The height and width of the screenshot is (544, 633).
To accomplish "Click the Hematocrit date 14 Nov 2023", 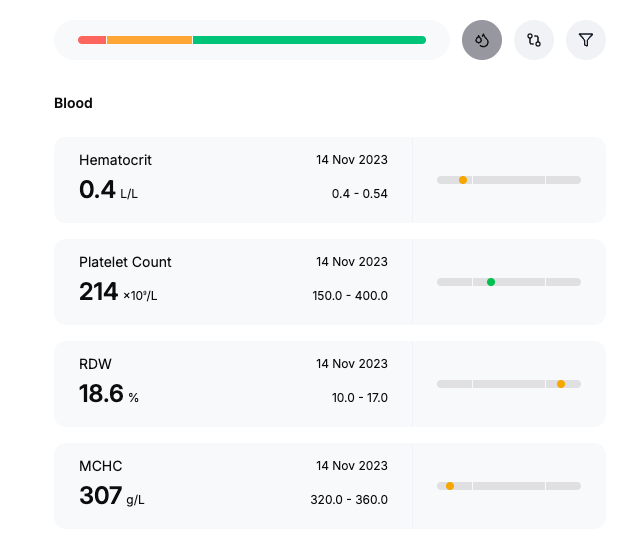I will tap(352, 160).
